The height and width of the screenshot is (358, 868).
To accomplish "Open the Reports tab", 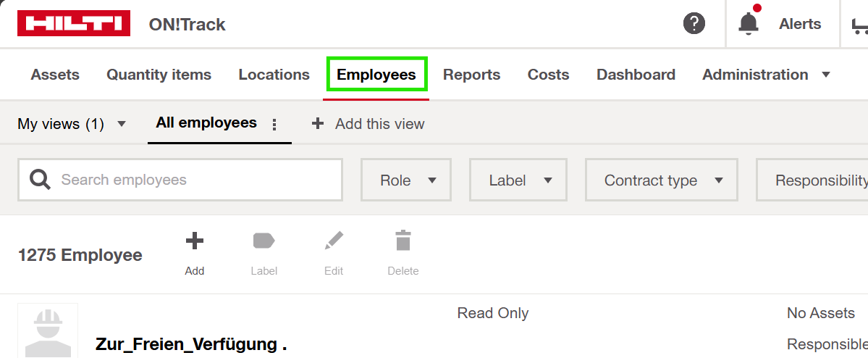I will coord(471,75).
